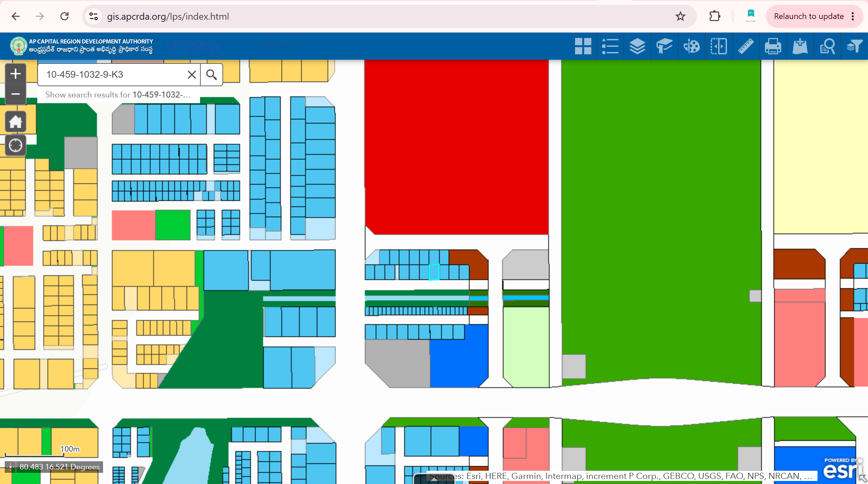
Task: Select 'Show search results for 10-459-1032-…' suggestion
Action: tap(118, 95)
